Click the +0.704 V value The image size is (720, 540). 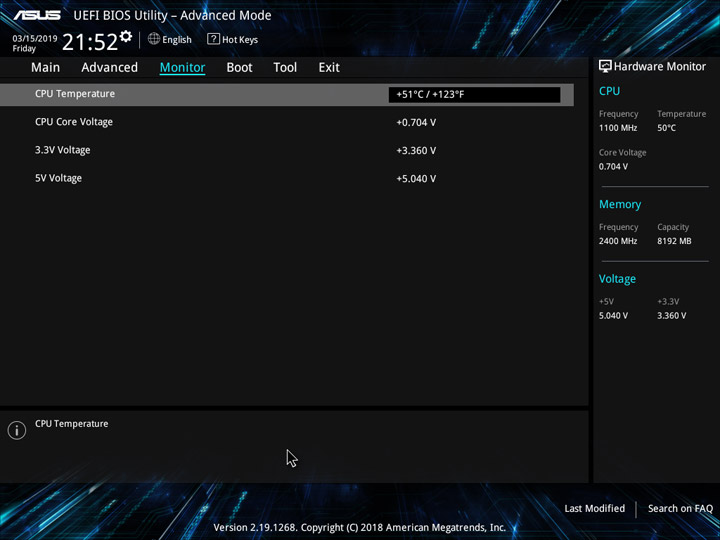coord(416,123)
